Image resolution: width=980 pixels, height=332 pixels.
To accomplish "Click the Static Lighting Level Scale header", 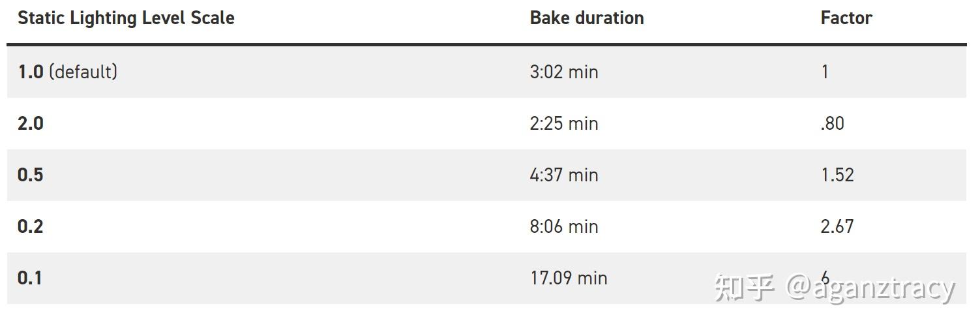I will click(x=126, y=18).
